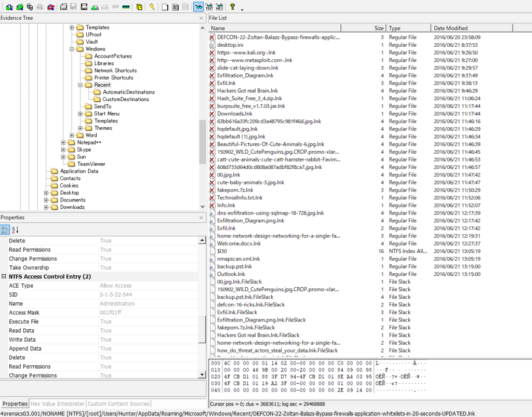The image size is (532, 417).
Task: Close the Properties panel
Action: pyautogui.click(x=201, y=218)
